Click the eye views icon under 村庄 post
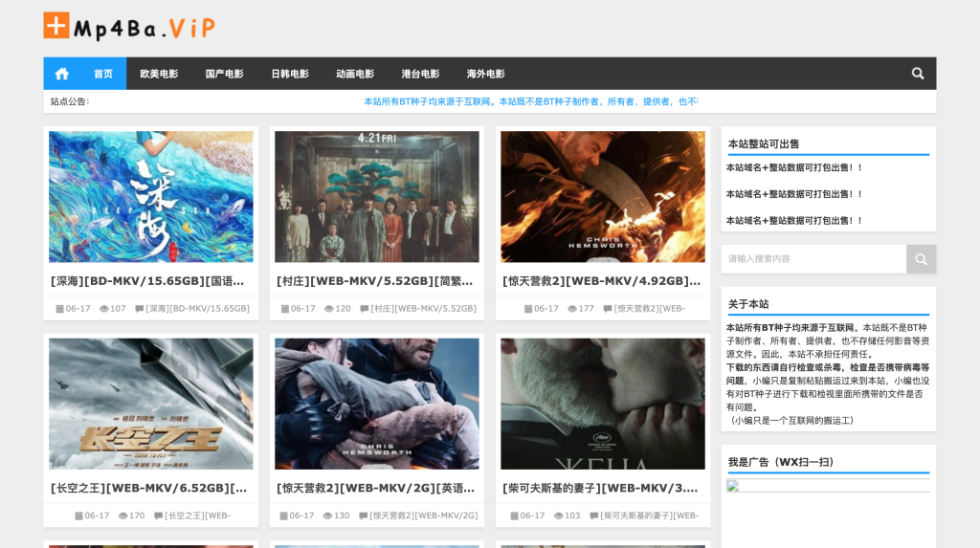The image size is (980, 548). [x=328, y=309]
